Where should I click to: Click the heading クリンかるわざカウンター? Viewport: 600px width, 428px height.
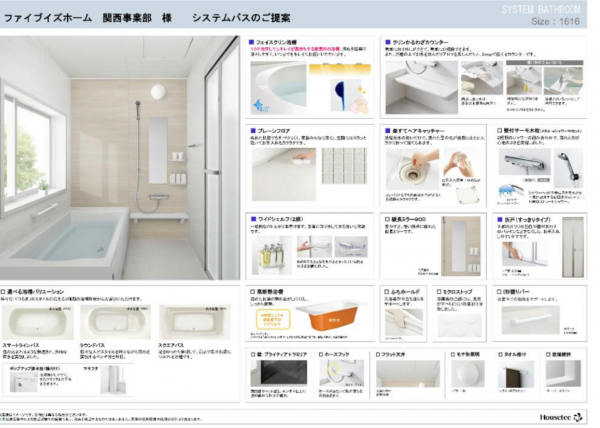pos(420,42)
